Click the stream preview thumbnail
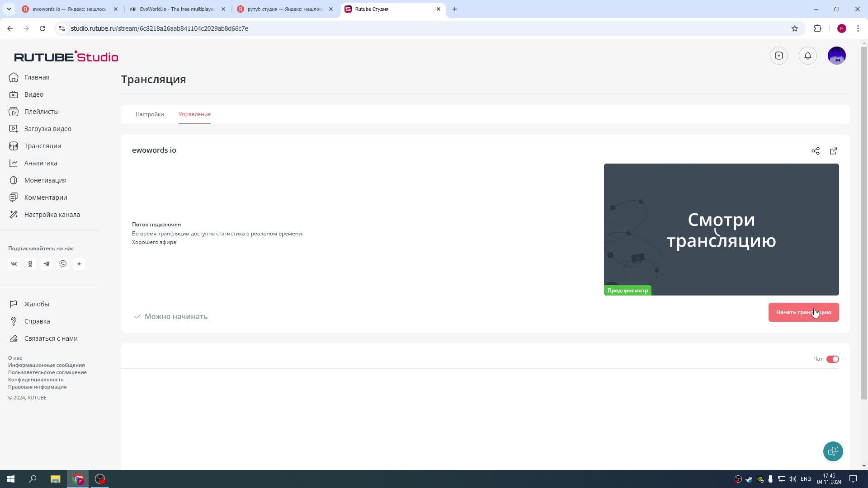This screenshot has height=488, width=868. coord(721,230)
